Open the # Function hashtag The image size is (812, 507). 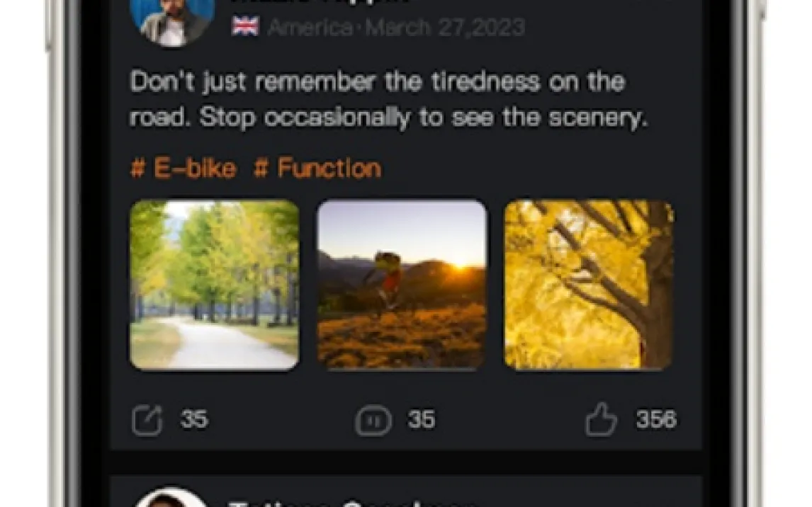[x=317, y=168]
